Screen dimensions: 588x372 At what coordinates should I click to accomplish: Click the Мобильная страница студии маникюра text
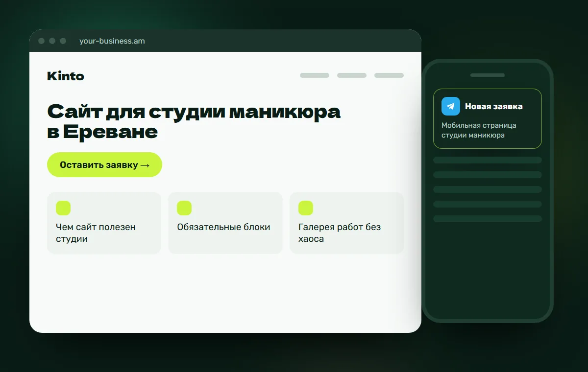pyautogui.click(x=479, y=130)
